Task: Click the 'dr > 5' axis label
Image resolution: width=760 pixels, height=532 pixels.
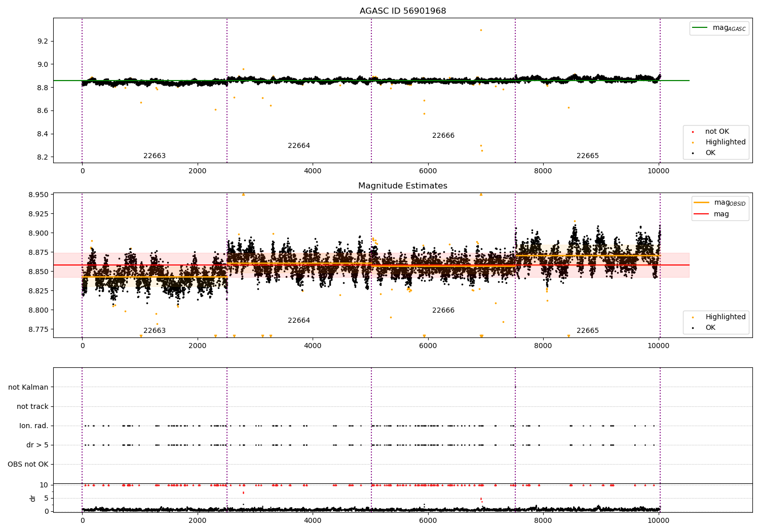Action: 37,445
